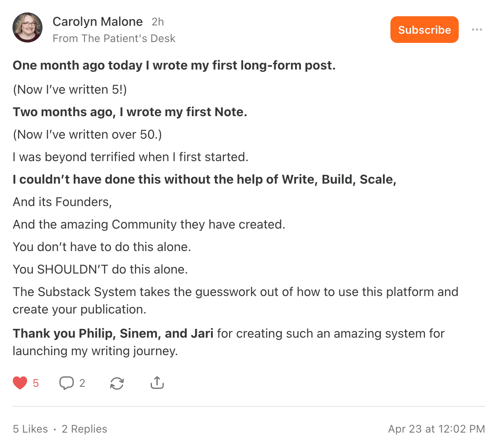The height and width of the screenshot is (448, 497).
Task: View who liked via the 5 Likes link
Action: point(30,429)
